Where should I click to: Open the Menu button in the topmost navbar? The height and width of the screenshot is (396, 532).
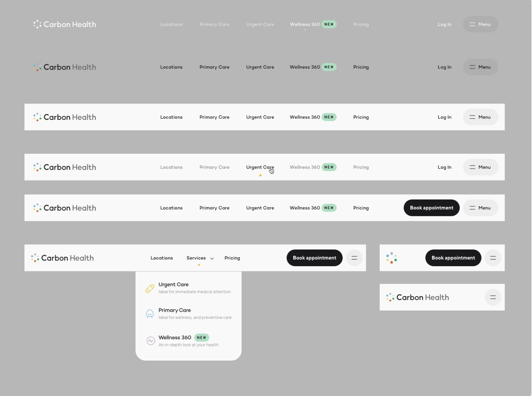click(481, 24)
